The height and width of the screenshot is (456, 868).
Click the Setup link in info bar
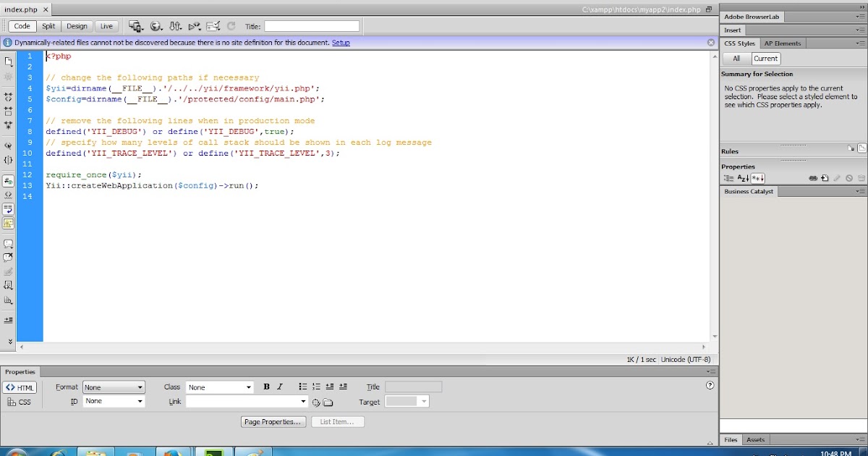(341, 43)
